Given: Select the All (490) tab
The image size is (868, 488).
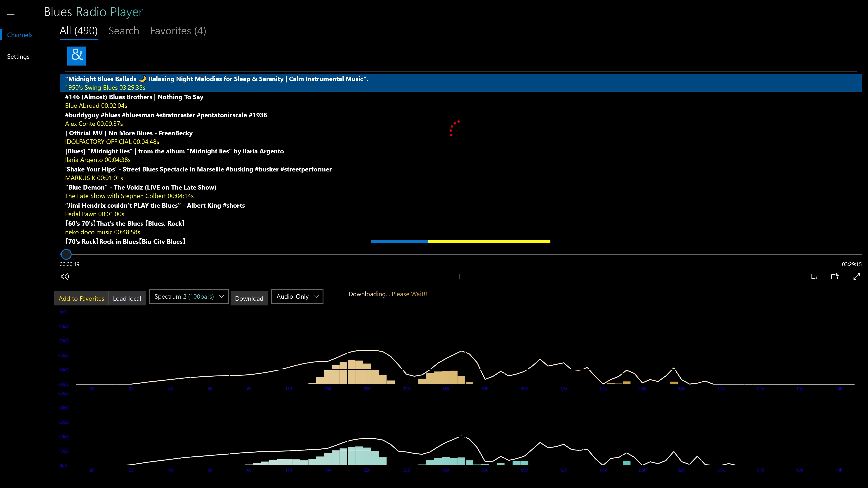Looking at the screenshot, I should pos(78,31).
